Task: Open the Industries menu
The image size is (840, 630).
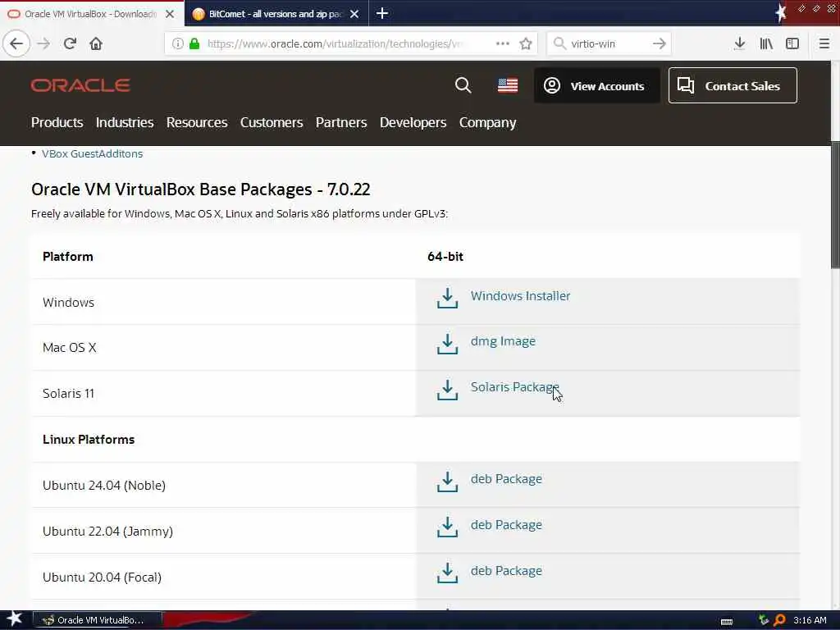Action: (125, 123)
